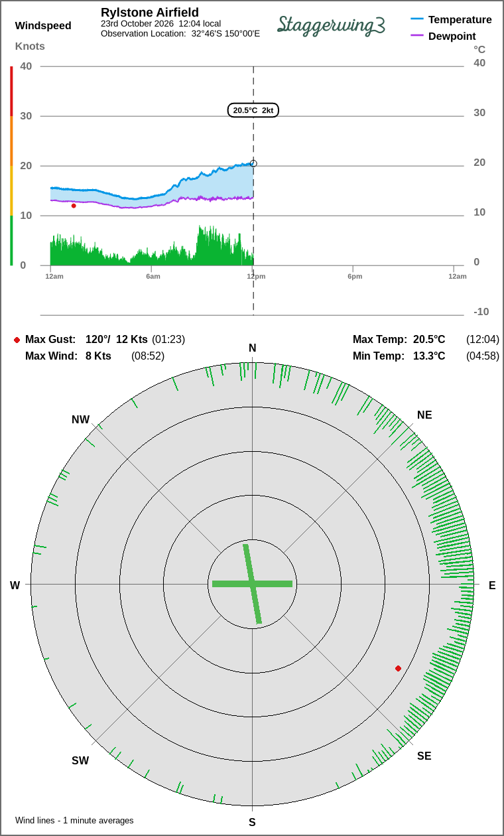504x836 pixels.
Task: Click the Dewpoint legend text
Action: point(452,36)
